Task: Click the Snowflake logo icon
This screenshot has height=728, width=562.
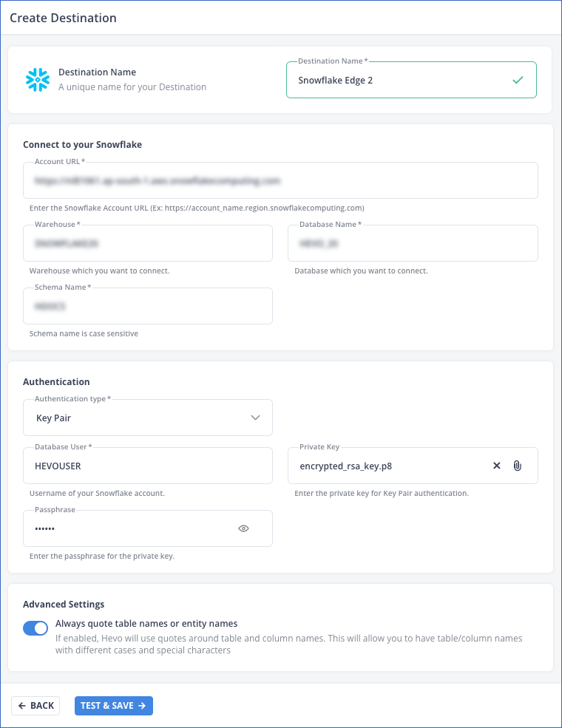Action: point(38,80)
